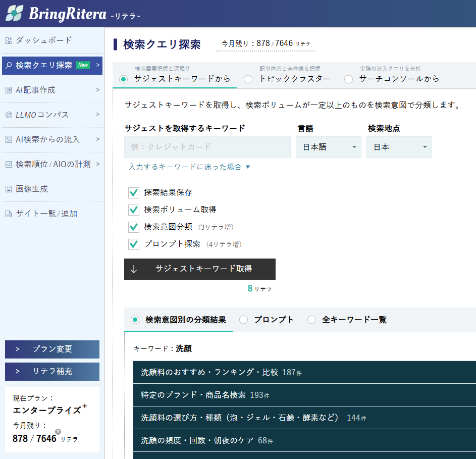Open AI検索からの流入 menu item
Image resolution: width=476 pixels, height=459 pixels.
pos(52,139)
